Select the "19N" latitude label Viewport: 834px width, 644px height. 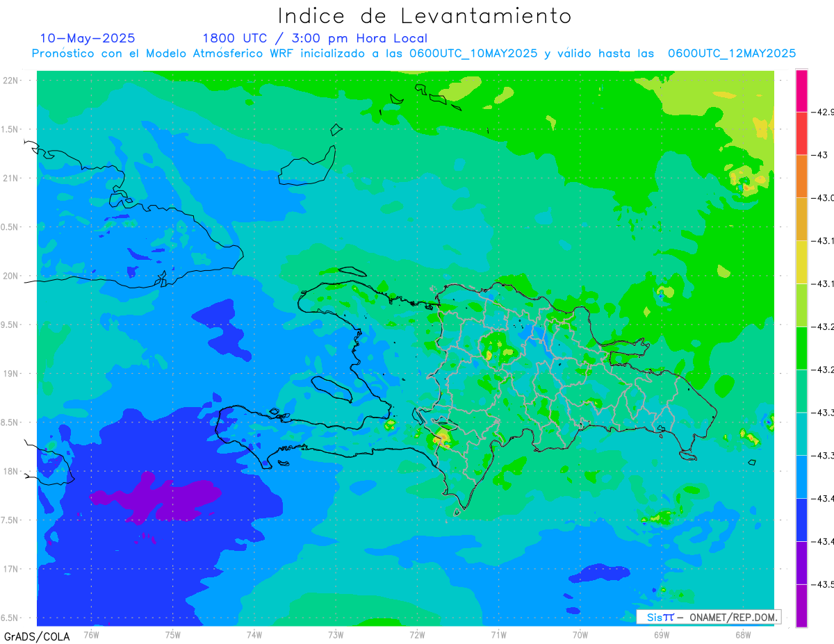click(x=10, y=374)
